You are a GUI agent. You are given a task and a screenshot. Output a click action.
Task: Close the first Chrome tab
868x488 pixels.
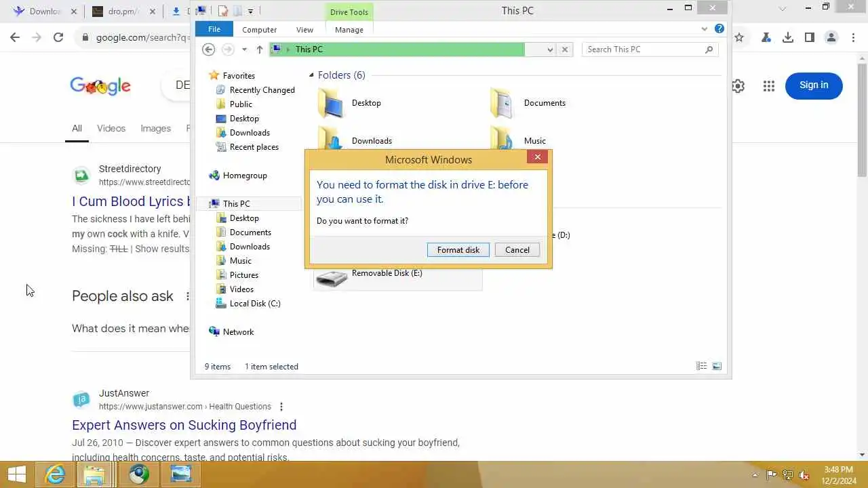pyautogui.click(x=74, y=12)
